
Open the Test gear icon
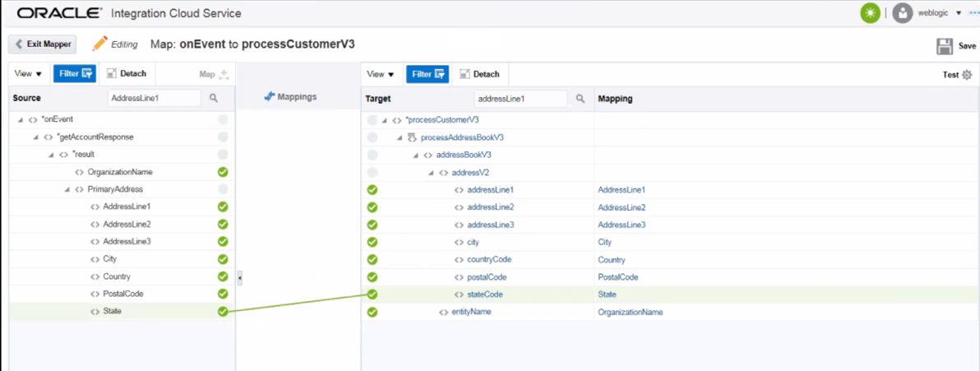[x=967, y=75]
